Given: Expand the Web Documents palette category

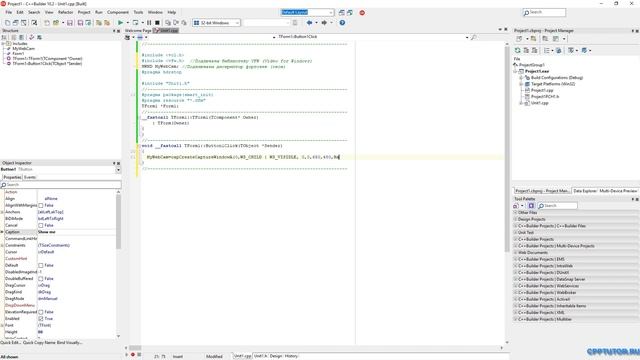Looking at the screenshot, I should (516, 253).
